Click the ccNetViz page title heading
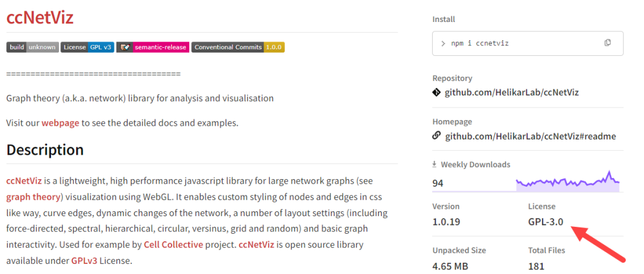Image resolution: width=644 pixels, height=274 pixels. [x=40, y=17]
